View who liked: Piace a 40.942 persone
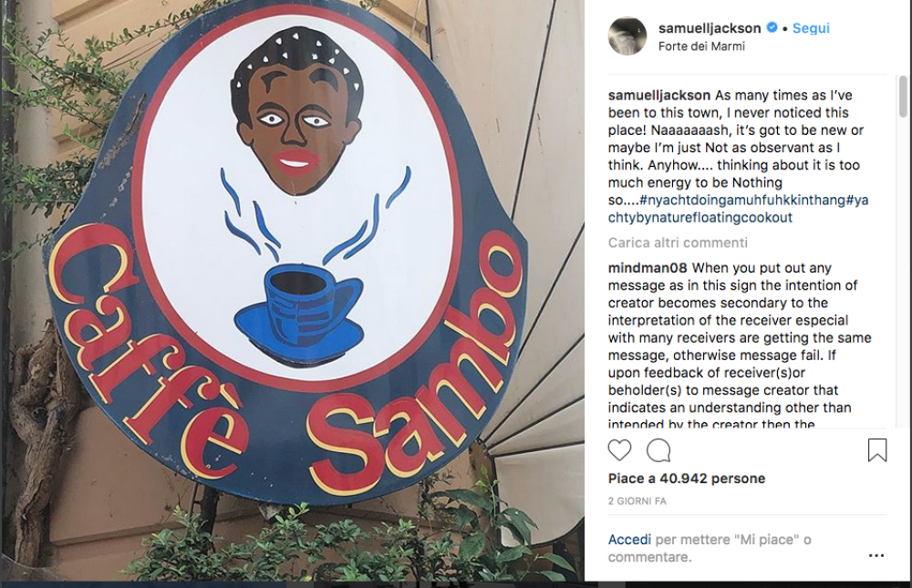The image size is (912, 588). tap(687, 479)
